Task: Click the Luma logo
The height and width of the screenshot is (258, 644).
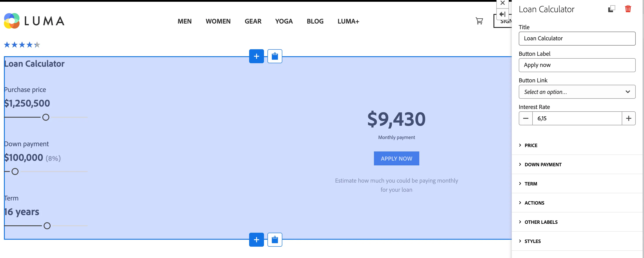Action: [x=34, y=21]
